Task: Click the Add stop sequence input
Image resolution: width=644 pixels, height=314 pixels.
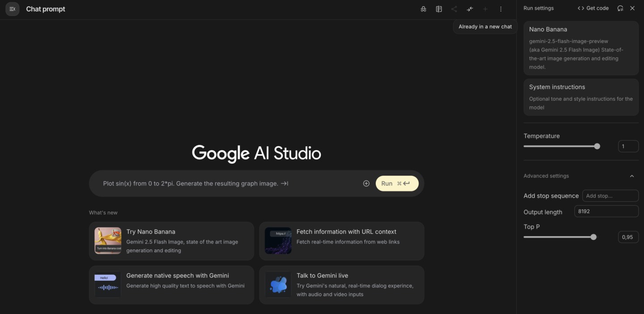Action: (x=610, y=196)
